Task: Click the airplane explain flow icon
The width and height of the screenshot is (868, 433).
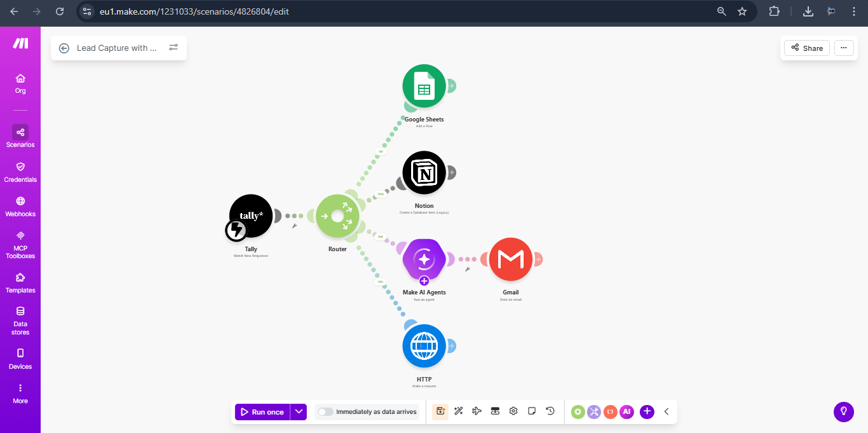Action: tap(477, 411)
